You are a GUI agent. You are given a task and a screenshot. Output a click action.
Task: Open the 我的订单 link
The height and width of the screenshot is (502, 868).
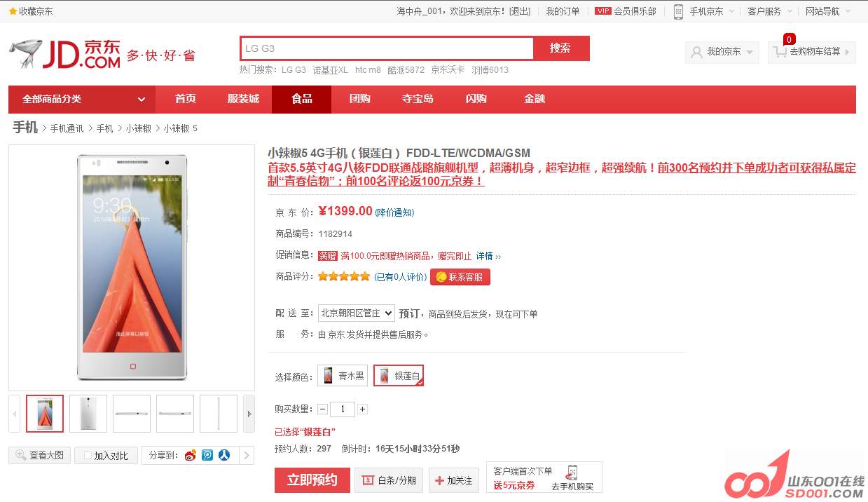563,11
